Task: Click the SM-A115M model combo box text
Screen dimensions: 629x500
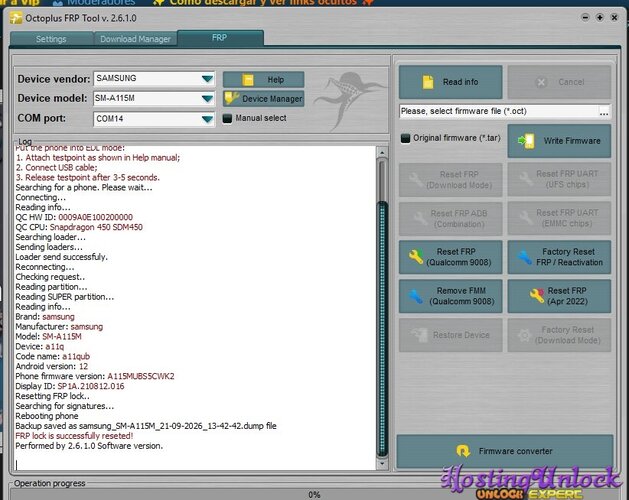Action: coord(115,98)
